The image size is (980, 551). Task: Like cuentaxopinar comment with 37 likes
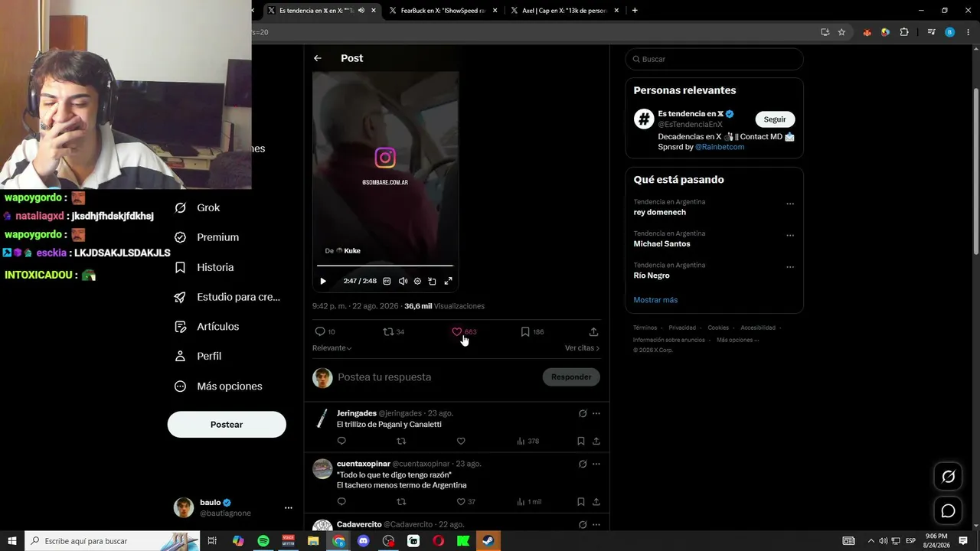tap(465, 502)
